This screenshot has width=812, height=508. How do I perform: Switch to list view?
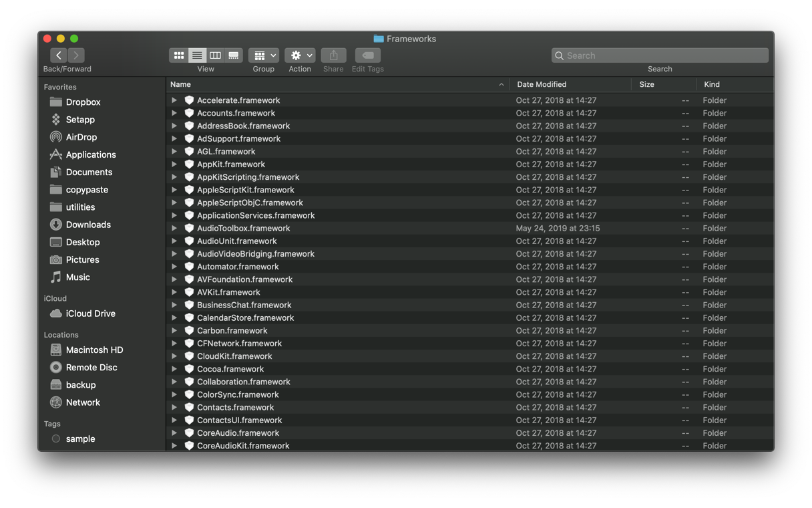pyautogui.click(x=197, y=55)
